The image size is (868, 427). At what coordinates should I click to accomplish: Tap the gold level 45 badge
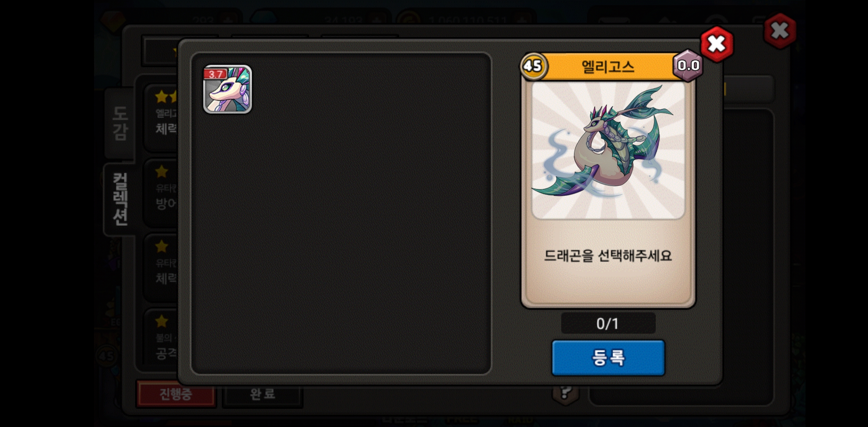533,66
